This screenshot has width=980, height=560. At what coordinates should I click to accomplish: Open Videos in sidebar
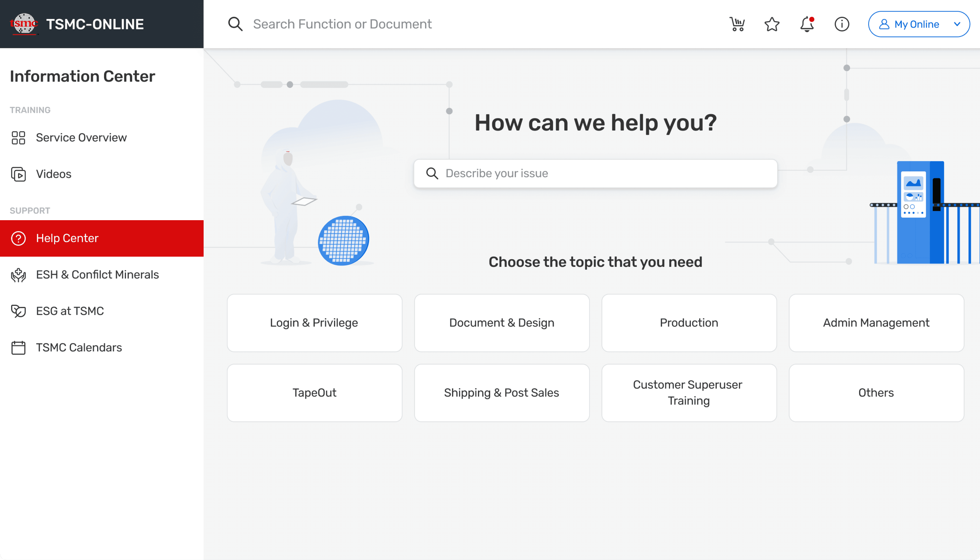(102, 174)
